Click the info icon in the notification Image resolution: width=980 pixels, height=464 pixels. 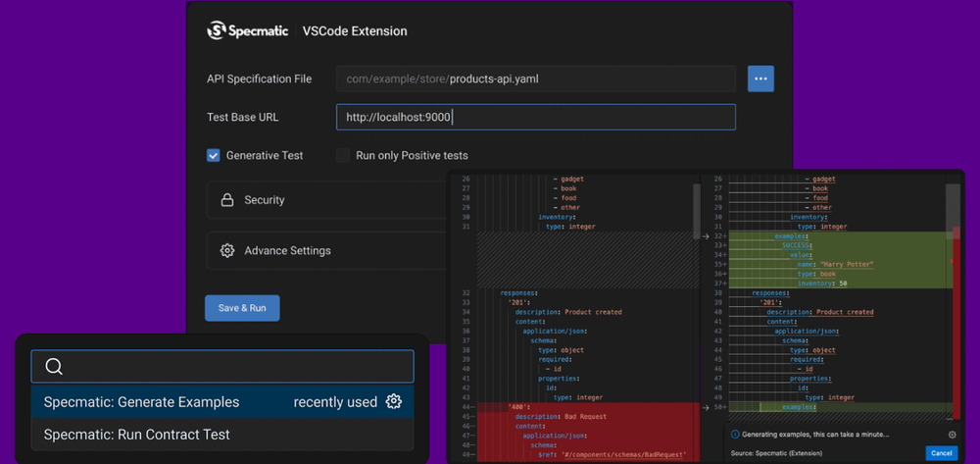click(734, 434)
